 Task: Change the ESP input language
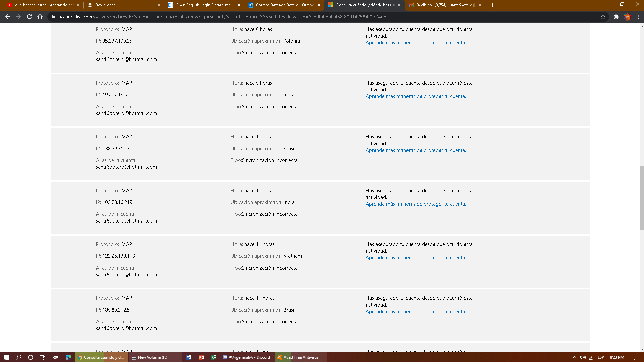point(601,357)
